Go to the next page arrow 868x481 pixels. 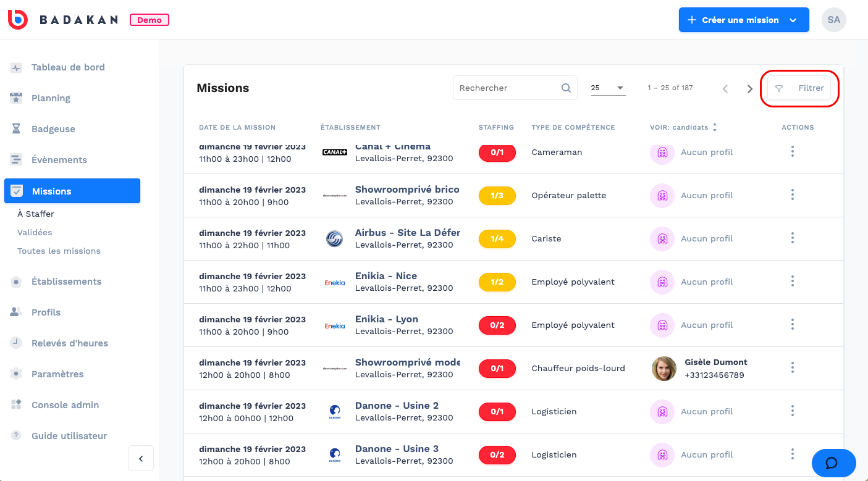(x=750, y=88)
